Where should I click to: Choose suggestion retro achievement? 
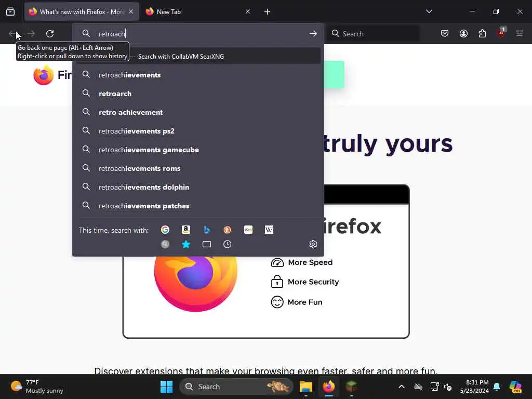click(x=198, y=112)
